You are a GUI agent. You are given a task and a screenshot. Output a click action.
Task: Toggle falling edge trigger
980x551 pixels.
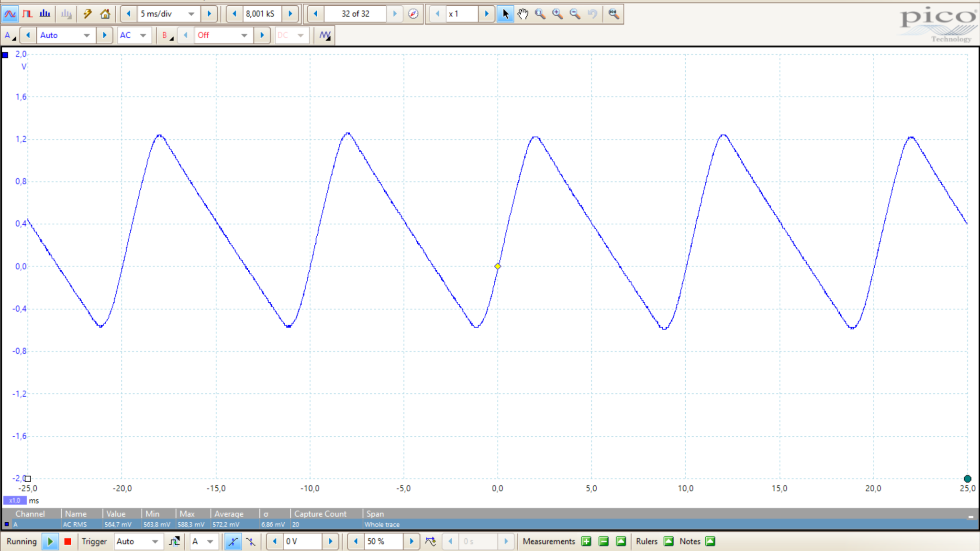[251, 541]
